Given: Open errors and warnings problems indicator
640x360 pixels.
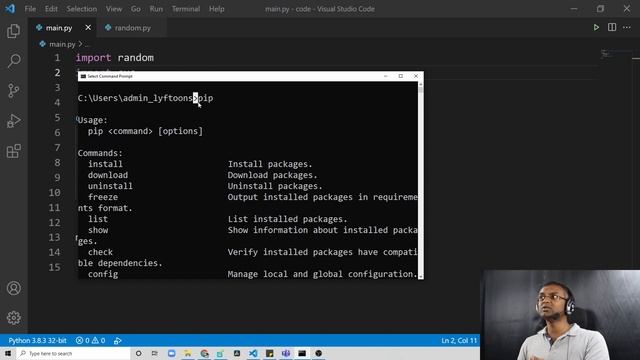Looking at the screenshot, I should (91, 340).
